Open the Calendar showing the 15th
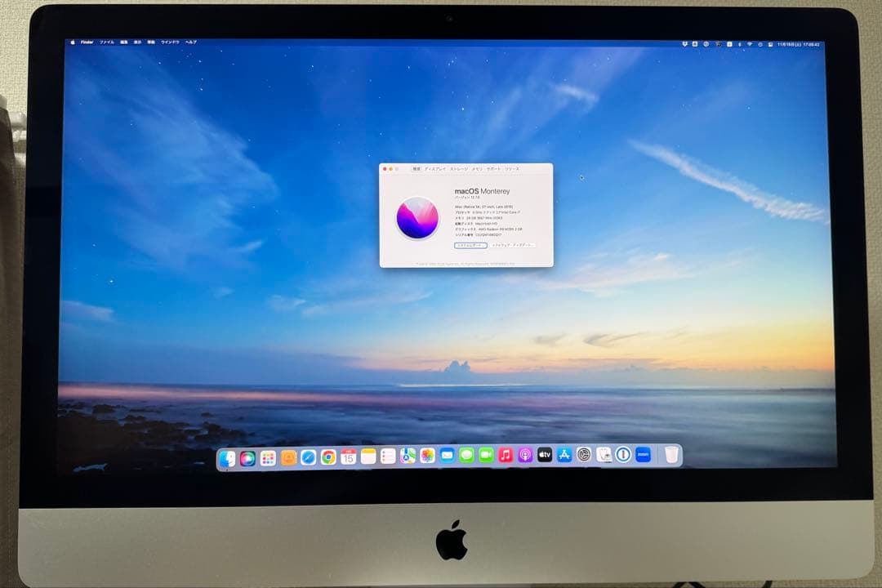 click(347, 457)
